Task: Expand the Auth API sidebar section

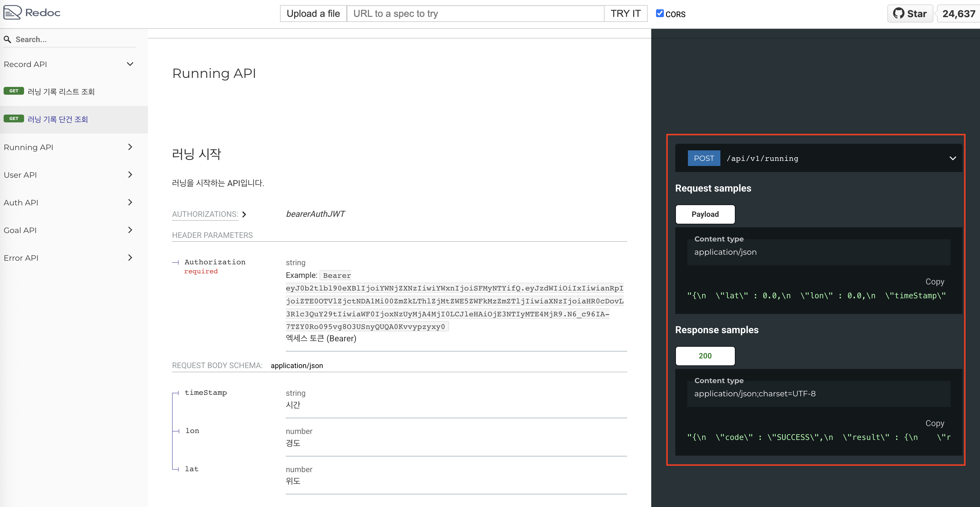Action: point(74,202)
